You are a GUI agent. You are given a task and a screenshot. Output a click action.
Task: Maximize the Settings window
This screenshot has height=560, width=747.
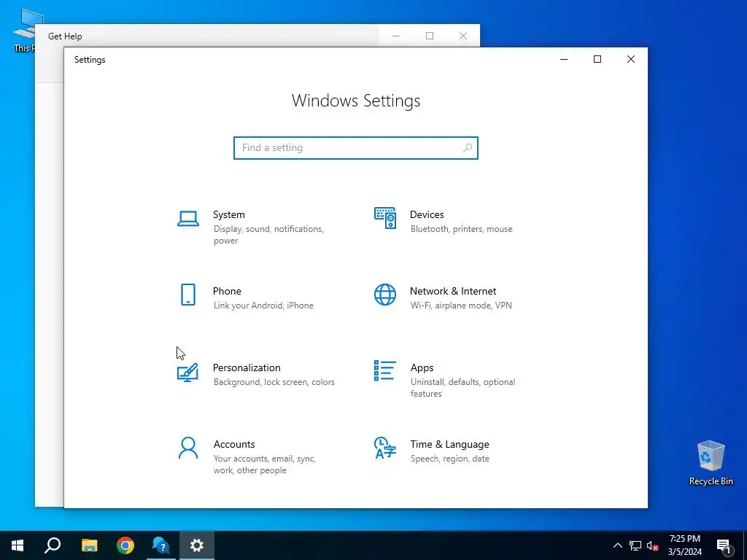coord(597,59)
